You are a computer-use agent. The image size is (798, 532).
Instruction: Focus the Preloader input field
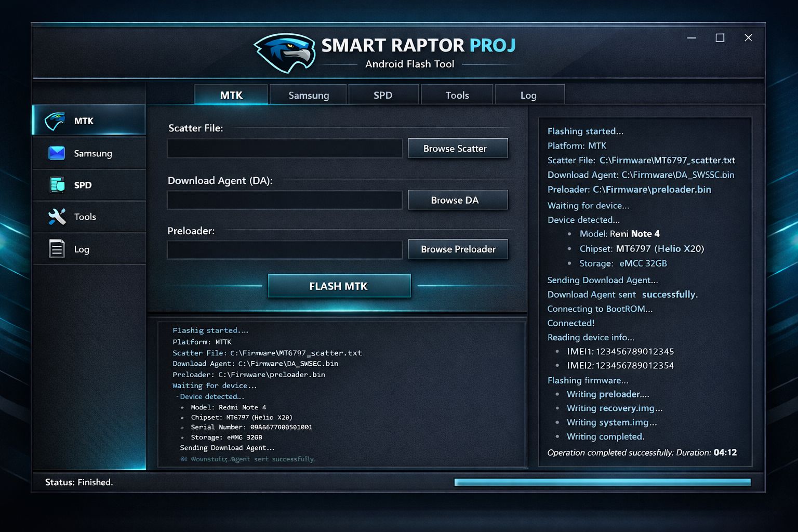[x=285, y=249]
